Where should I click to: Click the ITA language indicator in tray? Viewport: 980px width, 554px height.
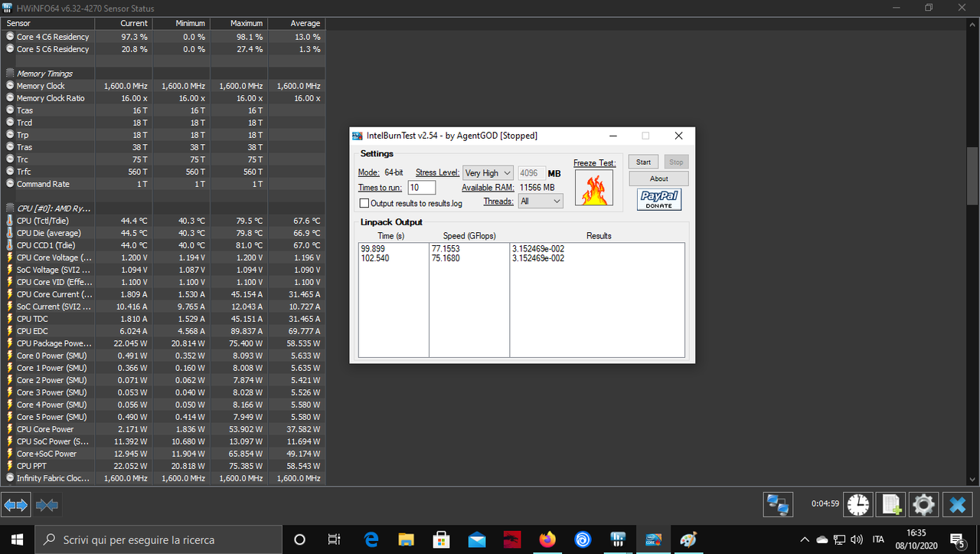(x=878, y=539)
